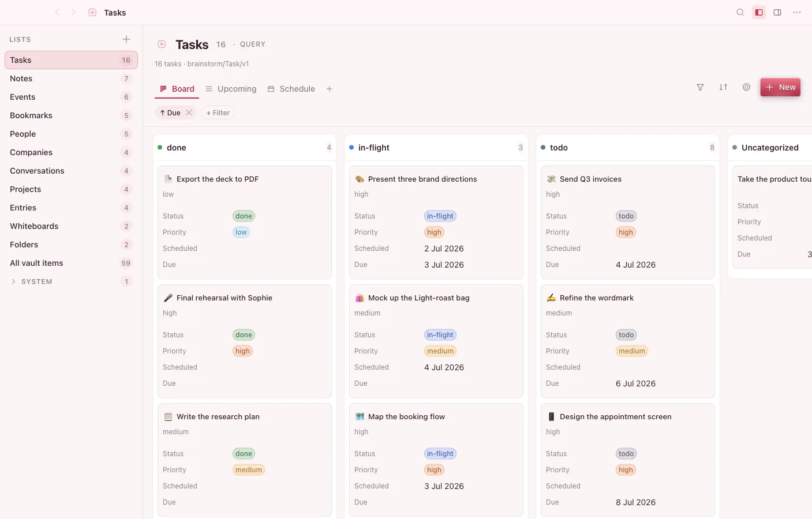The image size is (812, 519).
Task: Open the Map the booking flow card title
Action: coord(406,416)
